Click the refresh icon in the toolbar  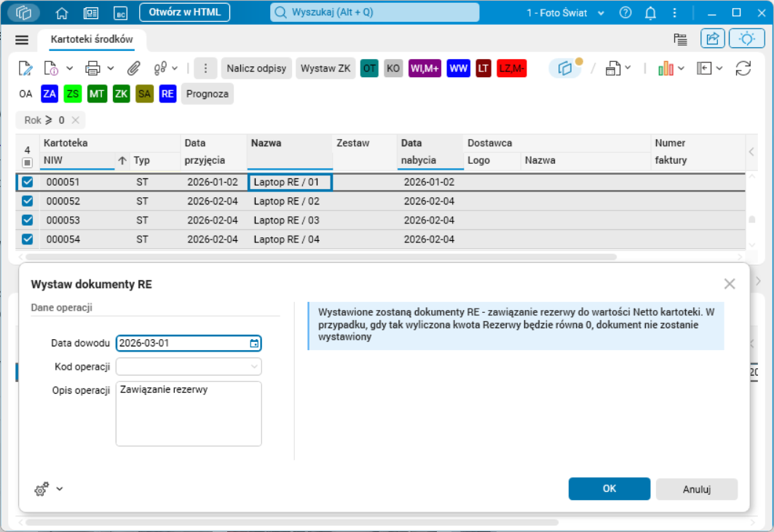click(743, 68)
